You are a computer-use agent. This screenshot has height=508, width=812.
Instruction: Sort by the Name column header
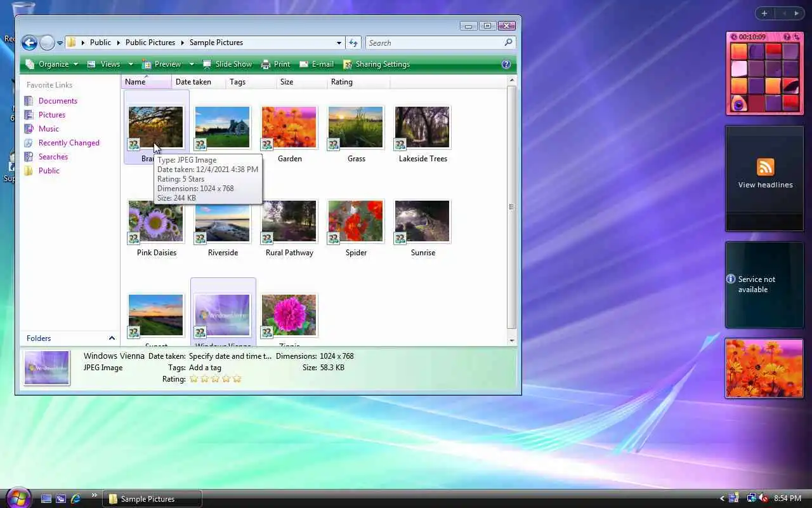(146, 82)
